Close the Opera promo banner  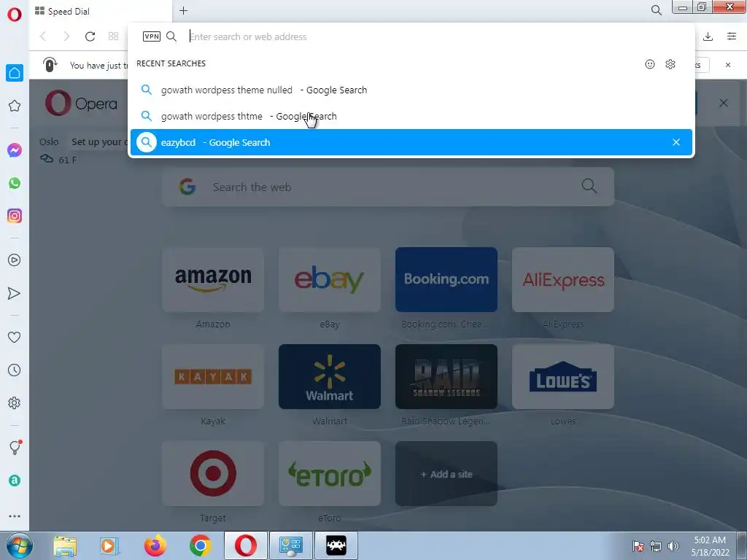[723, 103]
